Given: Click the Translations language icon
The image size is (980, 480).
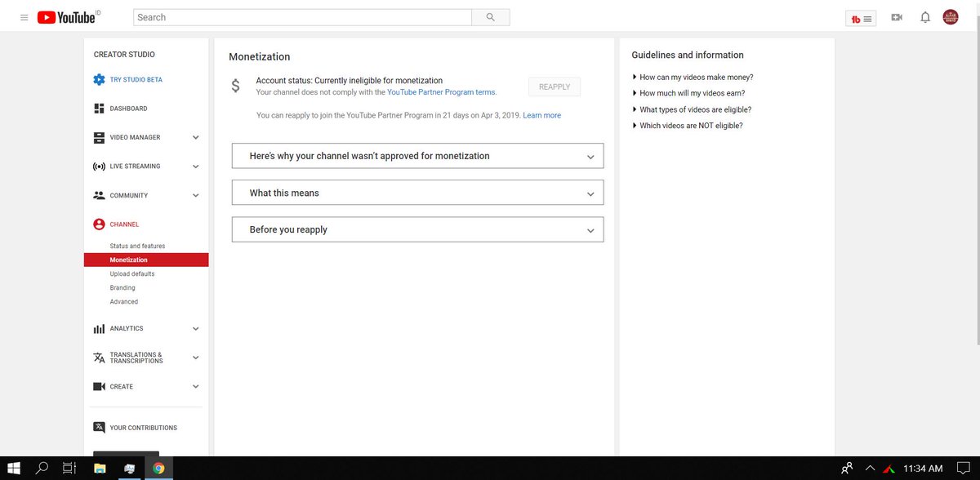Looking at the screenshot, I should tap(99, 358).
